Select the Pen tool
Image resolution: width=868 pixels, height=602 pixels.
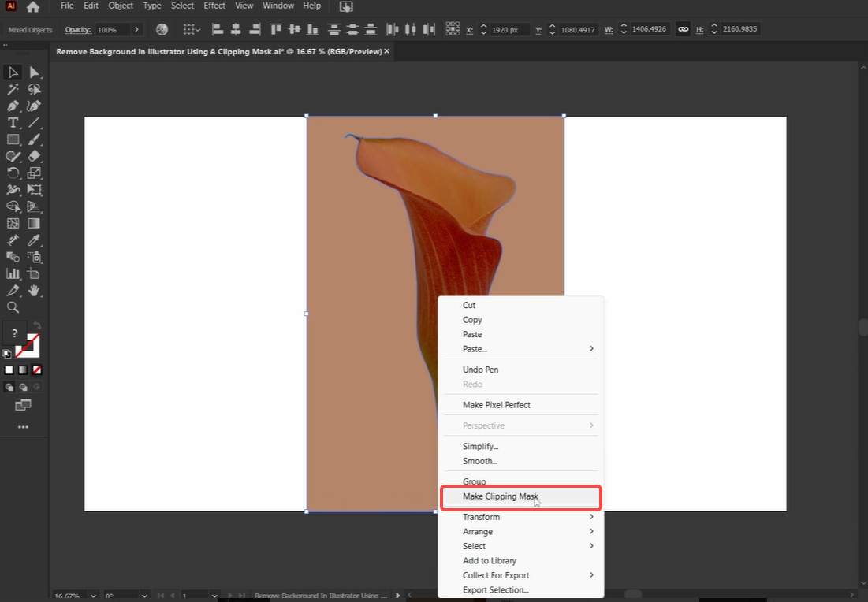(x=13, y=106)
